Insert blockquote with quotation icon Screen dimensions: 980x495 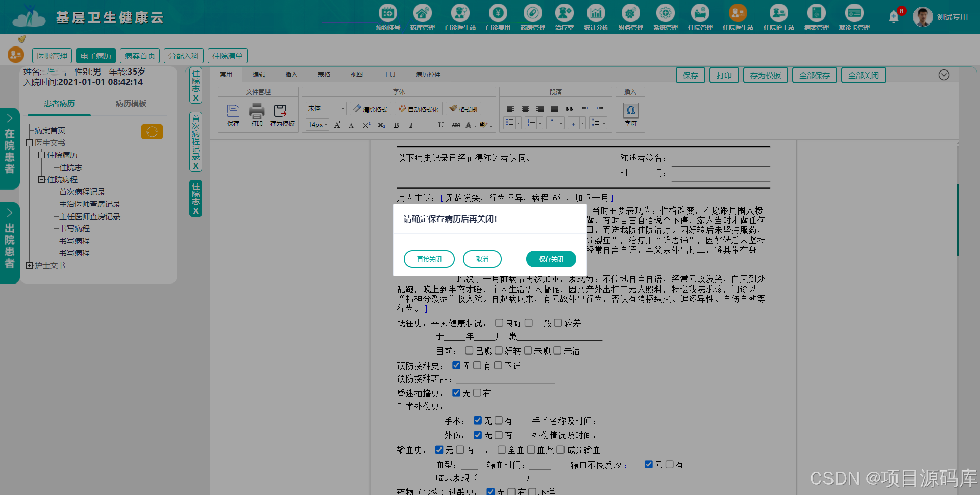coord(569,109)
